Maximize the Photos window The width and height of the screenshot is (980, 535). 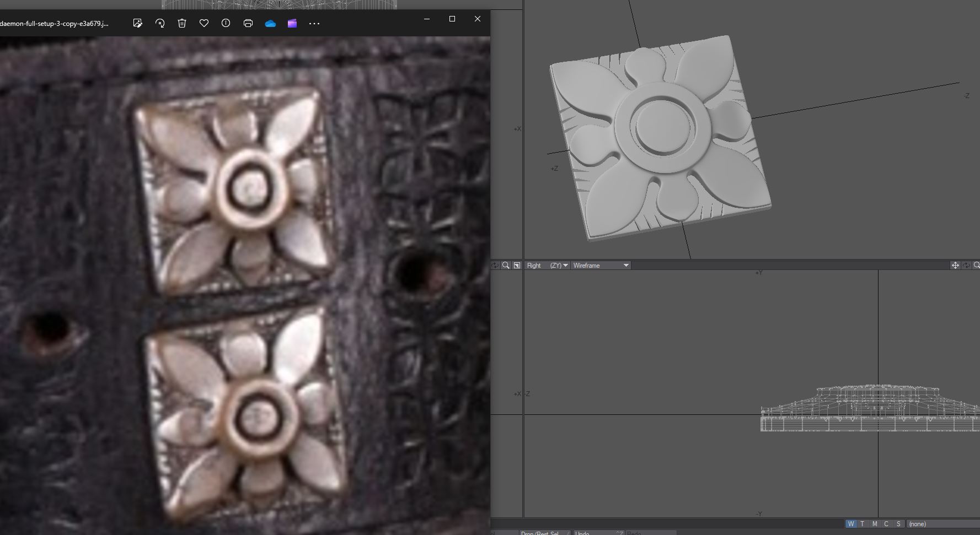pos(452,19)
